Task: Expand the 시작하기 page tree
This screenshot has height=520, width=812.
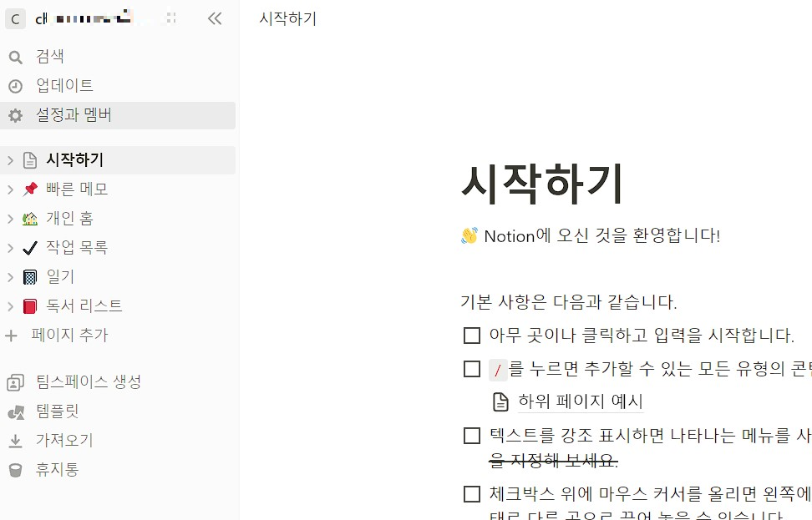Action: [10, 160]
